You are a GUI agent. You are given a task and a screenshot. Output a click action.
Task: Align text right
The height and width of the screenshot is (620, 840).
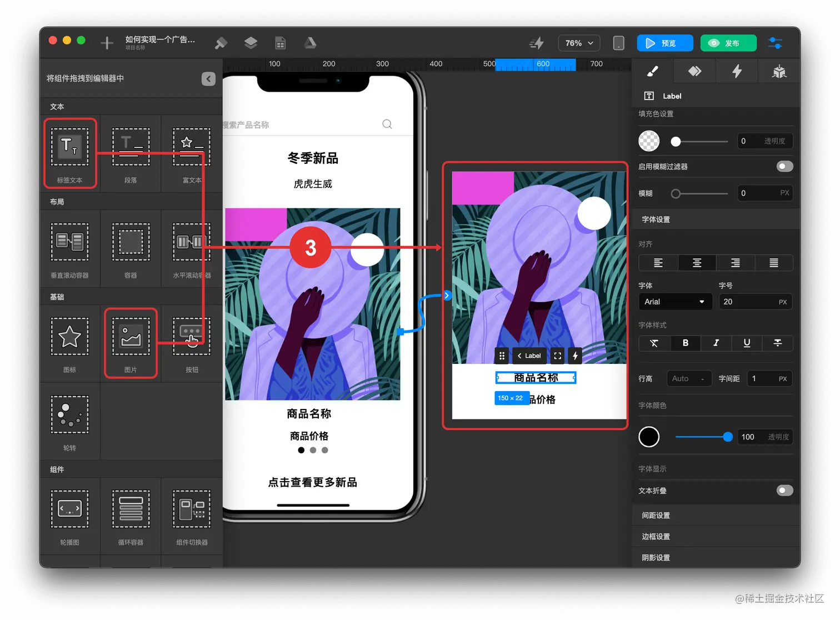click(735, 263)
